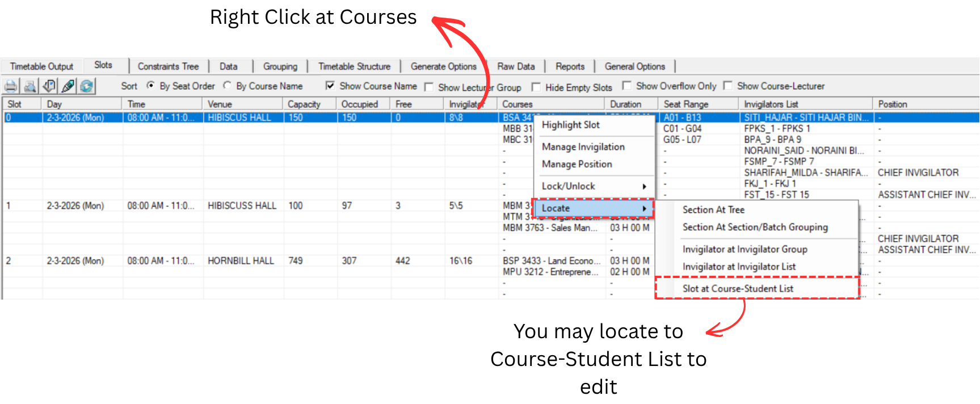Expand the Locate submenu in context menu
This screenshot has width=980, height=404.
pos(594,208)
